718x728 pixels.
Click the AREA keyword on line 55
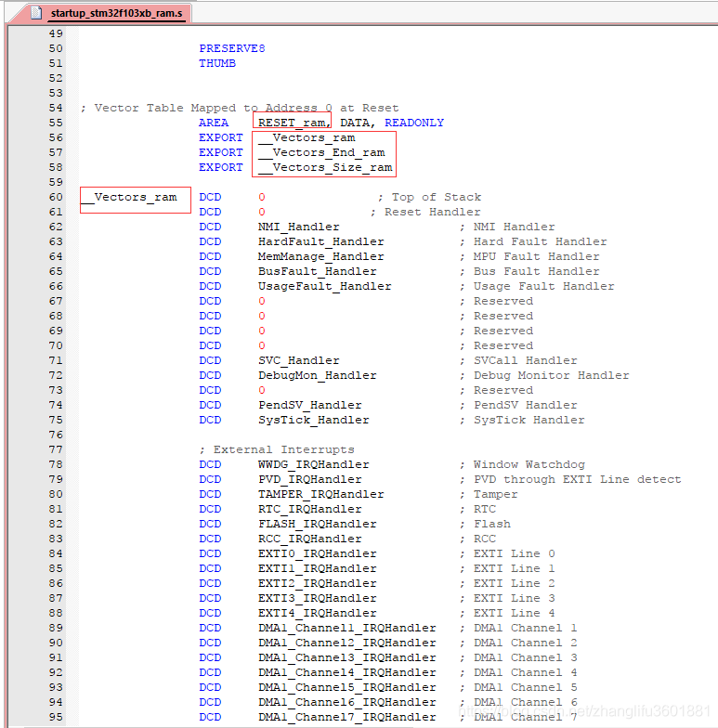coord(214,123)
